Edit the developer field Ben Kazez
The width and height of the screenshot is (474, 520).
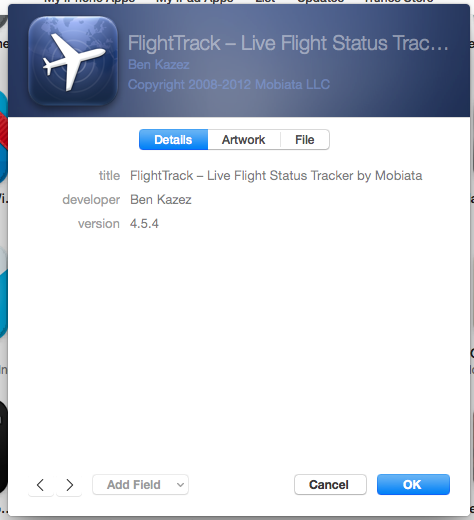click(161, 200)
